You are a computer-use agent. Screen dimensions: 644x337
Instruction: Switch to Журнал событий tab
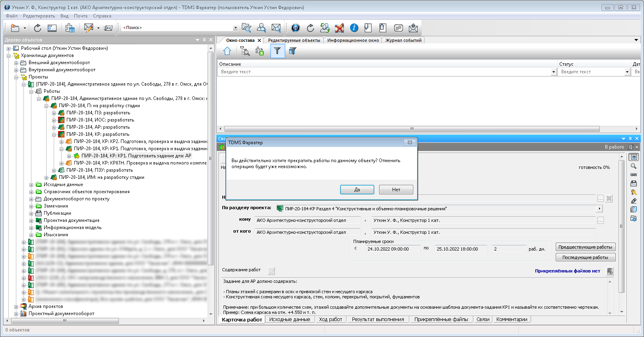tap(403, 40)
